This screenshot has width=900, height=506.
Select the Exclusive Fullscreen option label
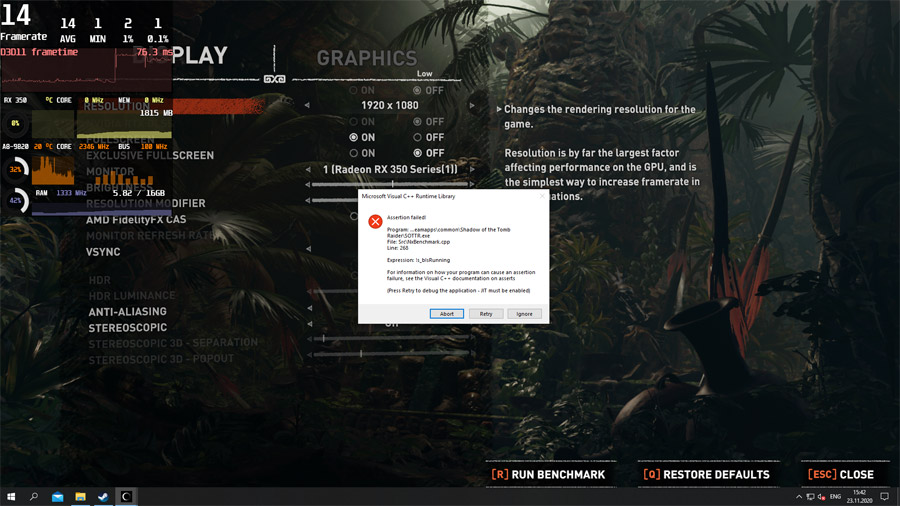tap(150, 155)
